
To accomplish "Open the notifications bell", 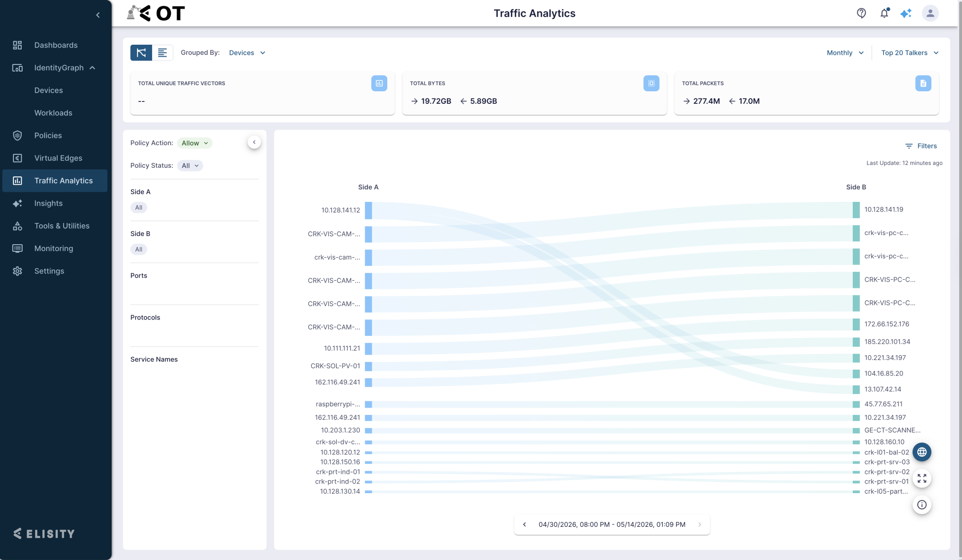I will (884, 13).
